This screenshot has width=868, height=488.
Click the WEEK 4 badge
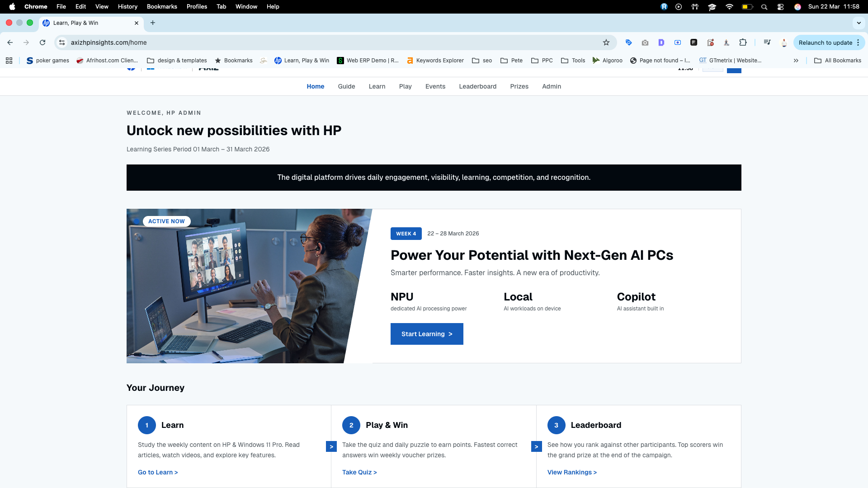(406, 234)
